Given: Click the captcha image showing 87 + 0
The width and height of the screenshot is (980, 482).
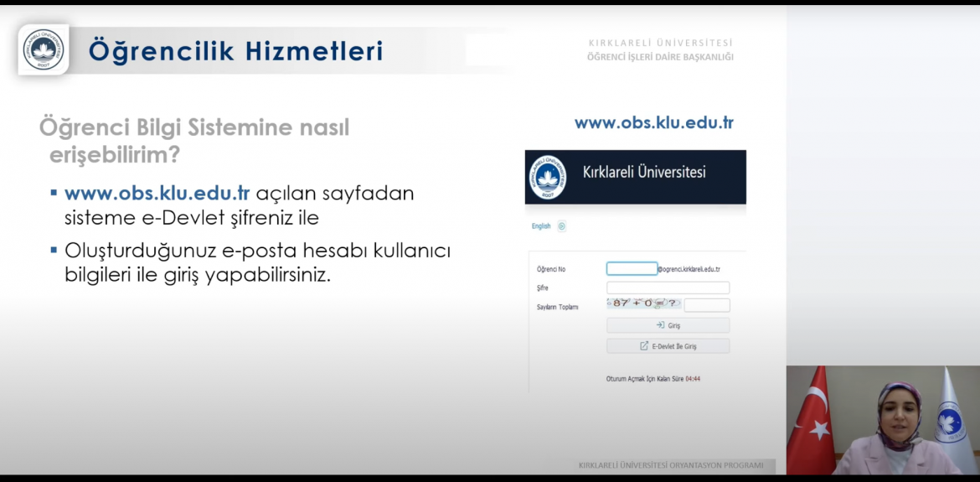Looking at the screenshot, I should pos(644,303).
